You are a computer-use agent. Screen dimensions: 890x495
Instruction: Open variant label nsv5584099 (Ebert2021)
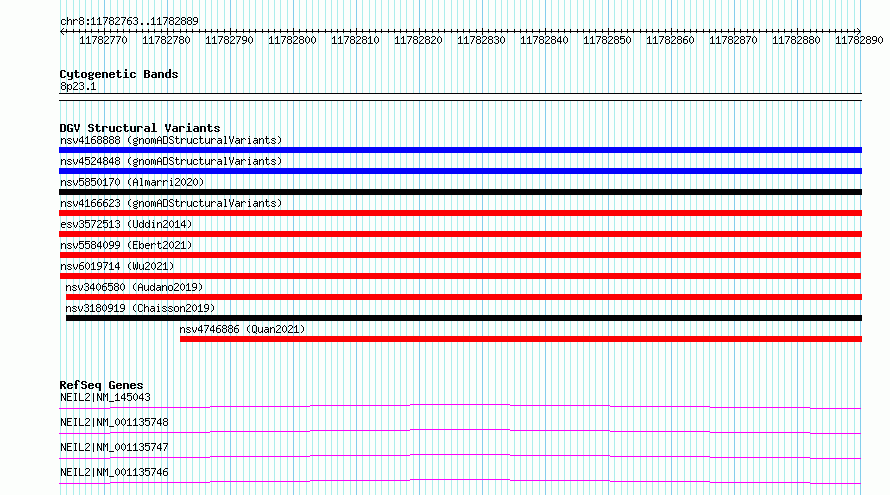tap(126, 245)
